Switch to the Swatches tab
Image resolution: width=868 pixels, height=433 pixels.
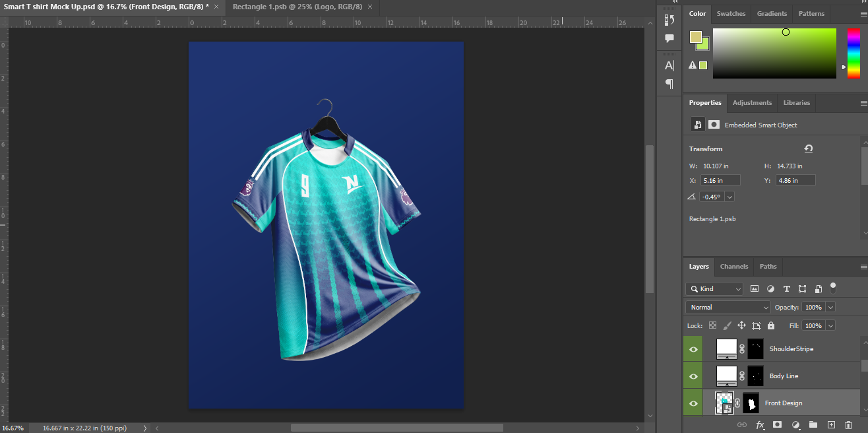tap(731, 13)
